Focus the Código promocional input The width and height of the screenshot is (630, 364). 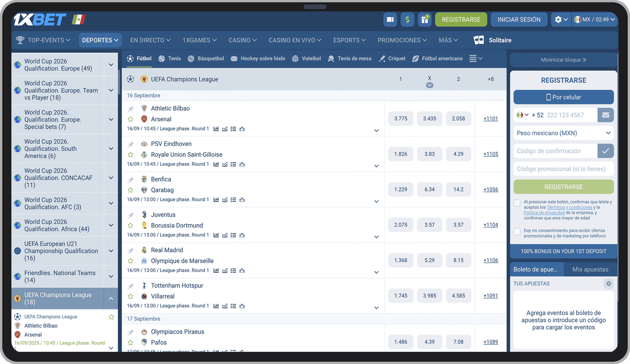point(564,169)
